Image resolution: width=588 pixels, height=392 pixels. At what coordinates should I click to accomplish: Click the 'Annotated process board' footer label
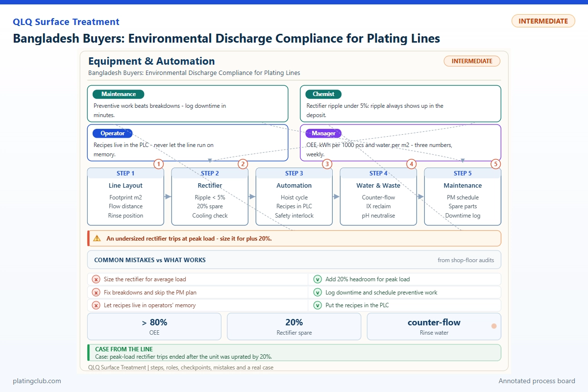tap(537, 381)
